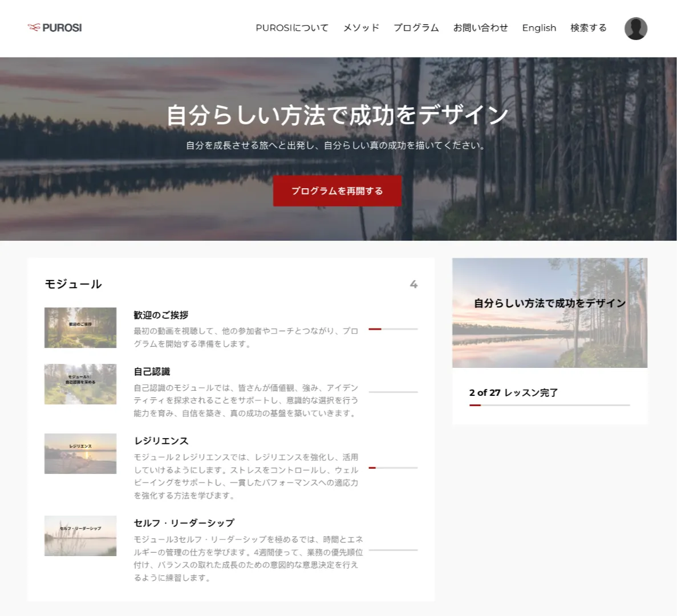Click the モジュール heading

pyautogui.click(x=74, y=284)
